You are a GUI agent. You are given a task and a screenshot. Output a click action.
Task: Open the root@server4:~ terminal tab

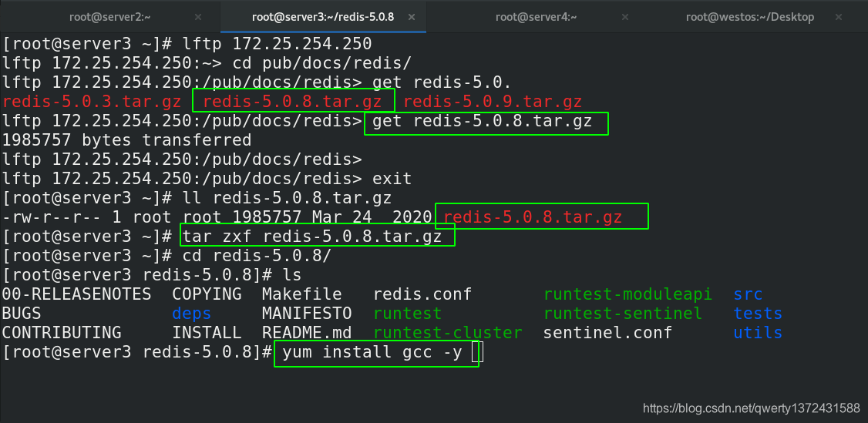tap(536, 17)
